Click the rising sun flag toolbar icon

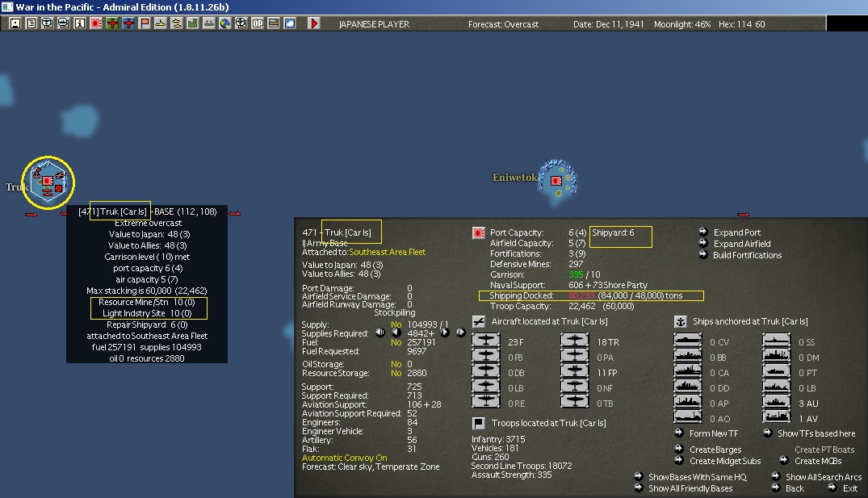point(96,23)
